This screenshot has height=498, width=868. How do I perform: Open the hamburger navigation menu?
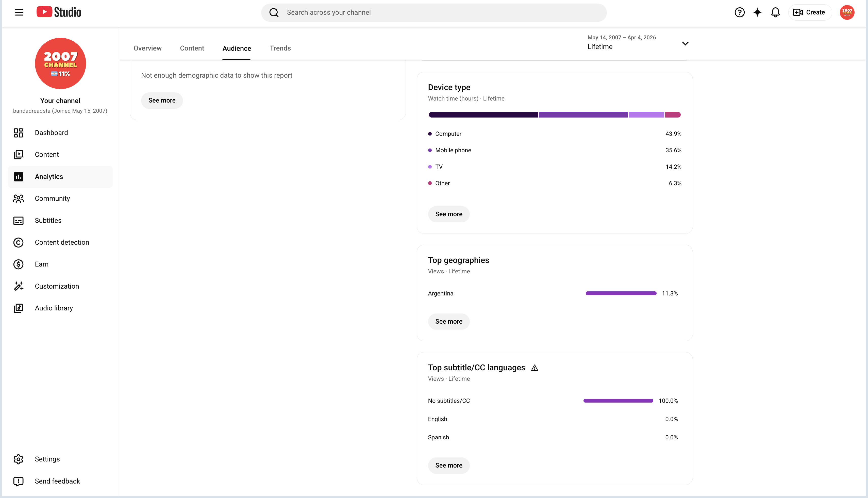(x=19, y=13)
